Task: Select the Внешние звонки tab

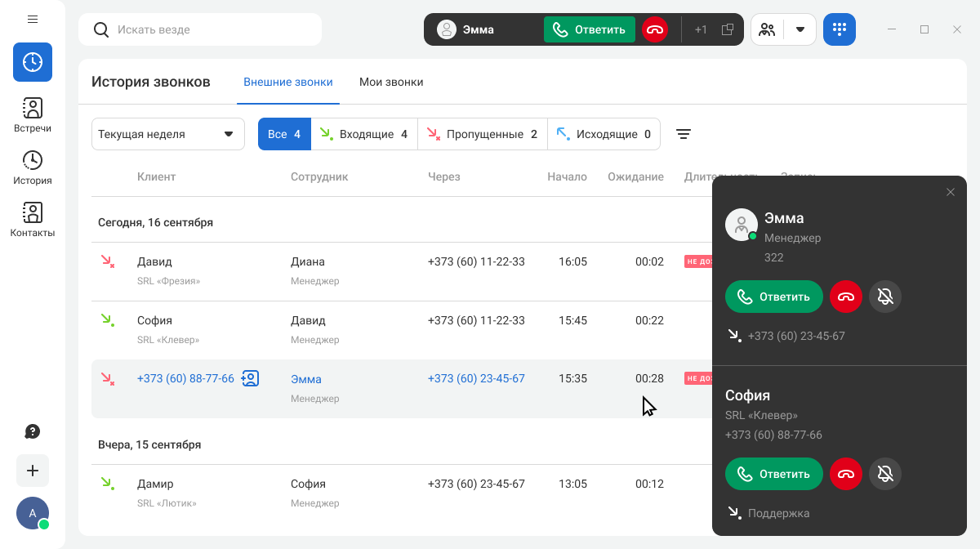Action: point(287,82)
